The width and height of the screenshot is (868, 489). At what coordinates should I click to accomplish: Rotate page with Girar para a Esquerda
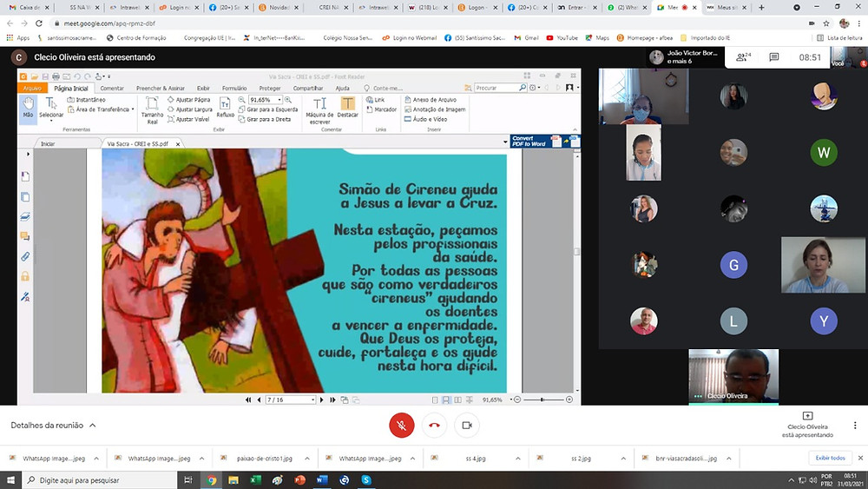pos(268,109)
